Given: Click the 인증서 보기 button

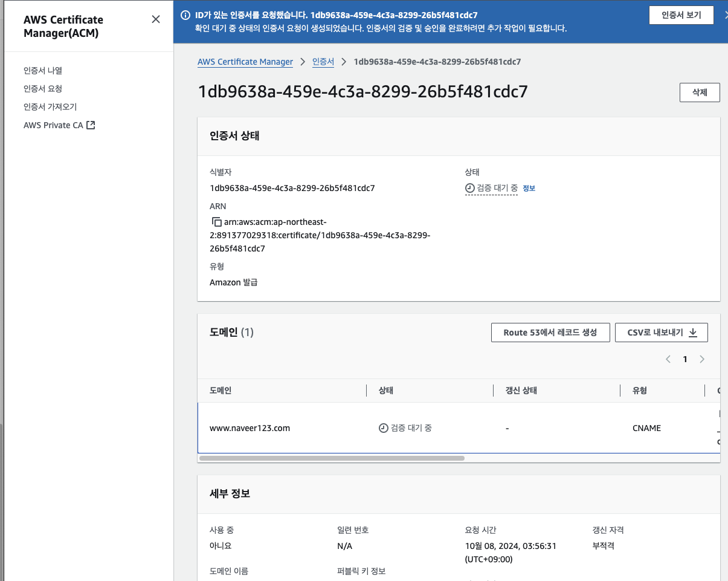Looking at the screenshot, I should (x=681, y=15).
